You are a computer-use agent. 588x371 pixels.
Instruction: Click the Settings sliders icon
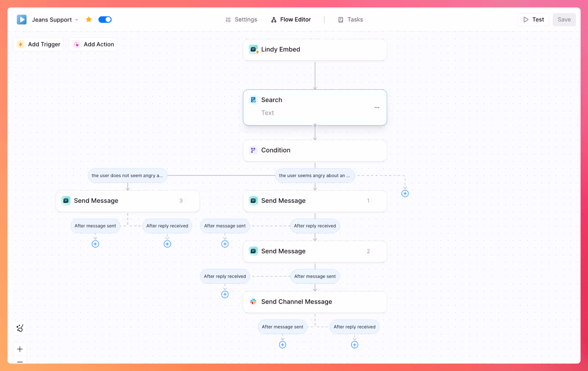coord(228,20)
